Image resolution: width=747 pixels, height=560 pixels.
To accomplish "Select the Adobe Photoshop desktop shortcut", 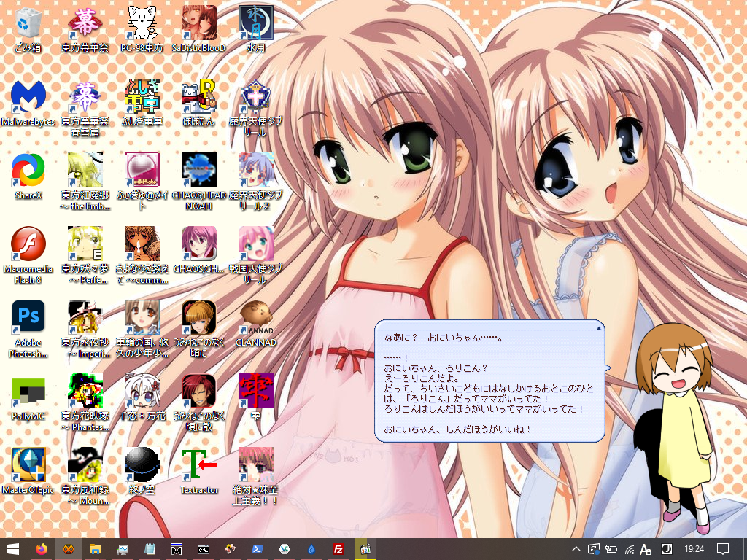I will click(28, 329).
